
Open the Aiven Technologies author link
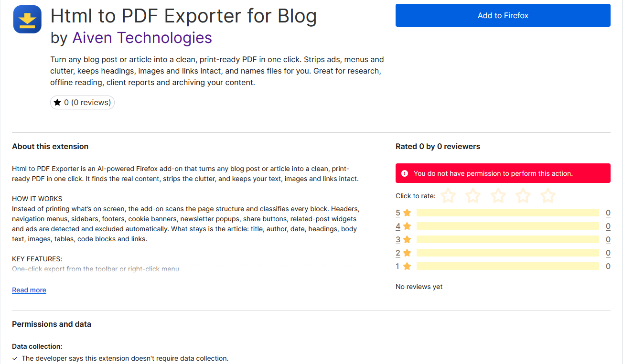tap(142, 38)
